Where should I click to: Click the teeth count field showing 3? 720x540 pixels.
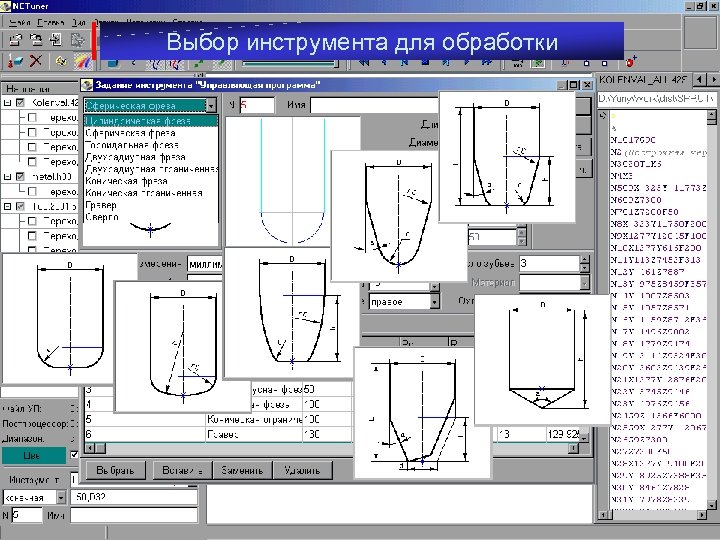coord(549,264)
